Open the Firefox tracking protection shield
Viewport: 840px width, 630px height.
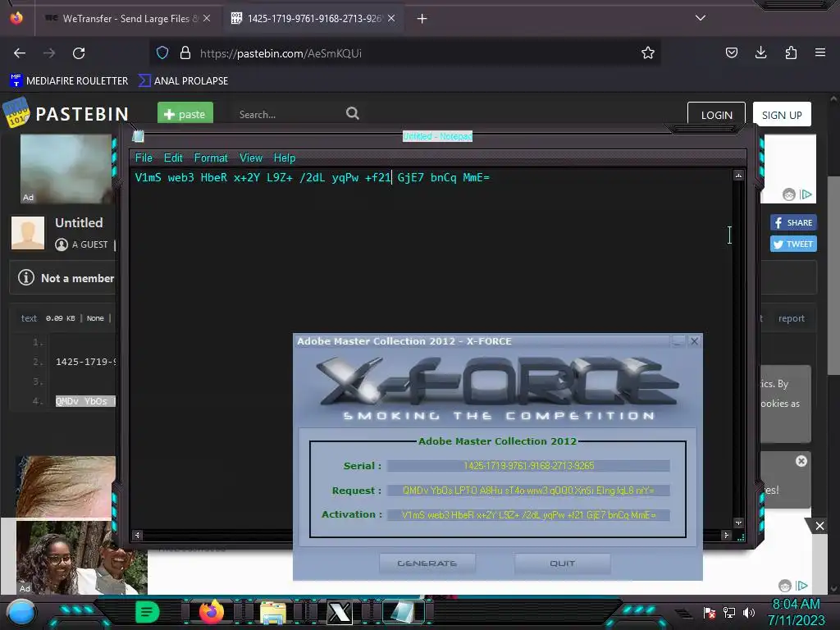point(162,53)
